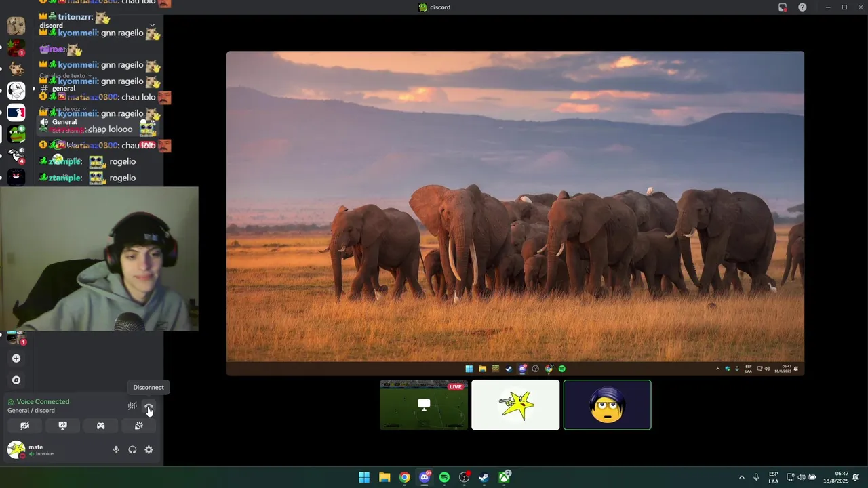The height and width of the screenshot is (488, 868).
Task: Deafen with the headphones icon
Action: point(132,449)
